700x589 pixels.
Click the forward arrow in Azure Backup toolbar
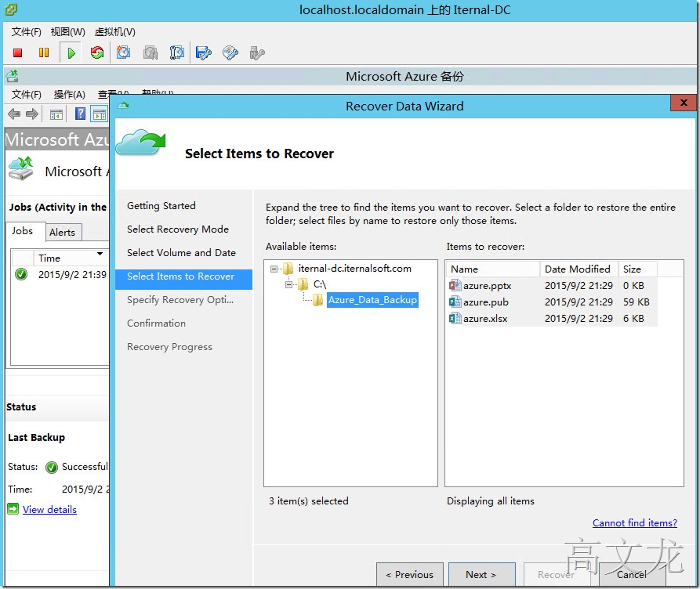tap(32, 114)
